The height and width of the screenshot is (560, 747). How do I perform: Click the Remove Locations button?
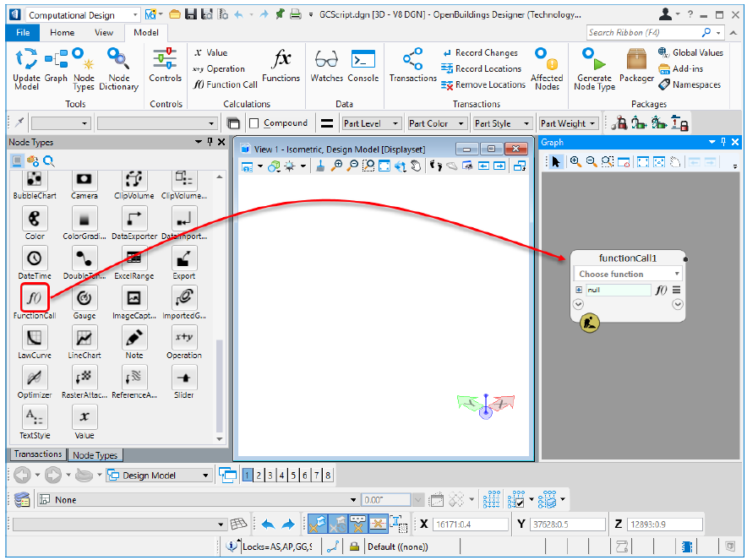point(483,84)
